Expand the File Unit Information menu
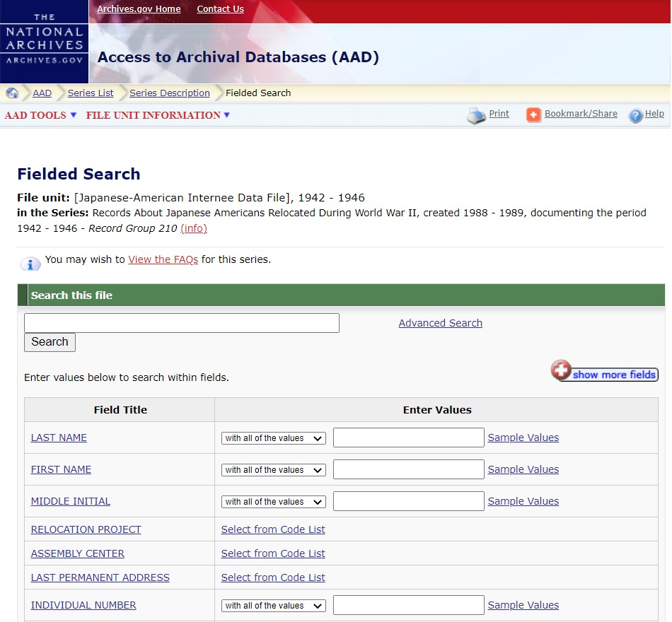This screenshot has width=672, height=622. (158, 115)
